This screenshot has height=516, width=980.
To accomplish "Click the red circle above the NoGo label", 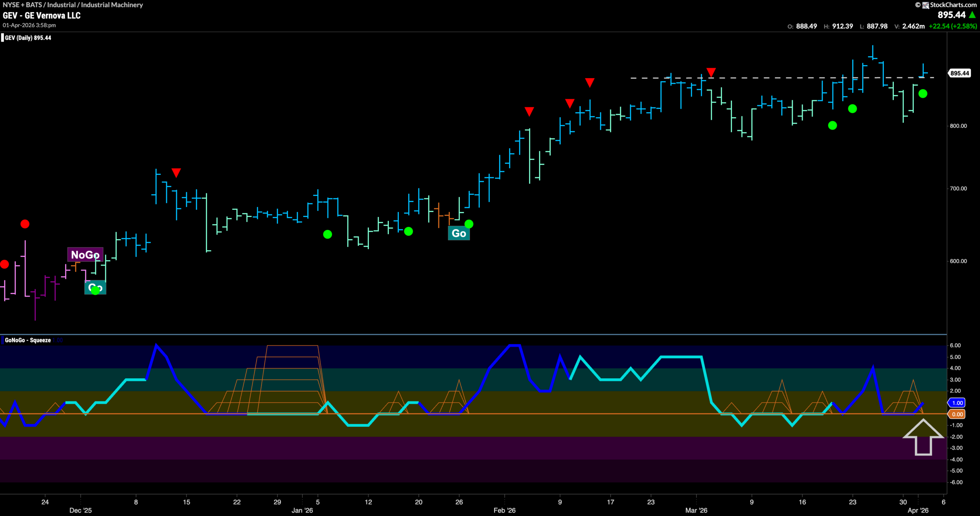I will coord(25,224).
